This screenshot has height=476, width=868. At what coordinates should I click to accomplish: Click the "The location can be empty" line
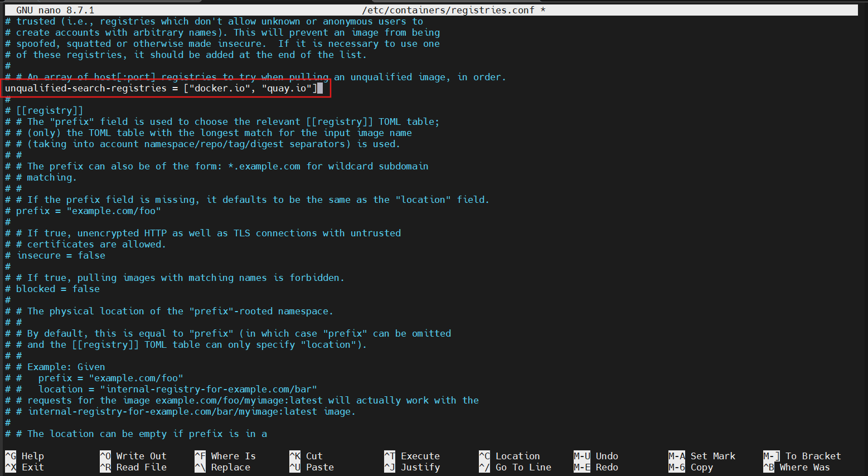pyautogui.click(x=136, y=434)
